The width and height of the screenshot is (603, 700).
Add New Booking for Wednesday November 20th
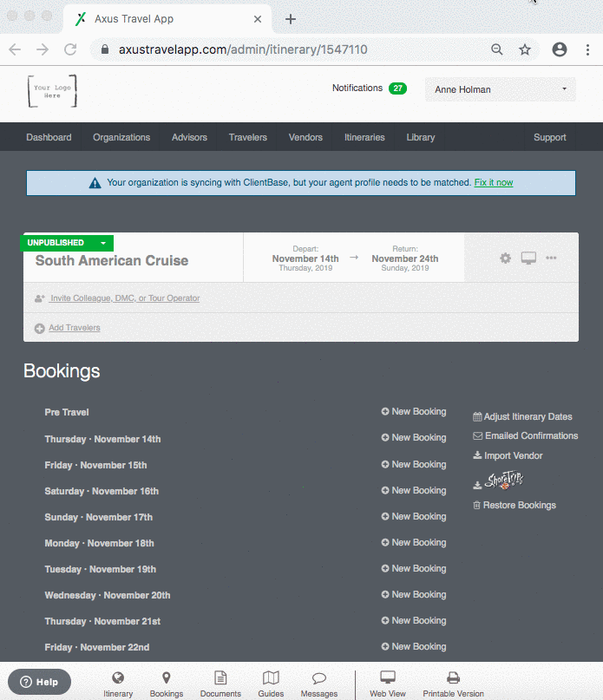point(414,594)
